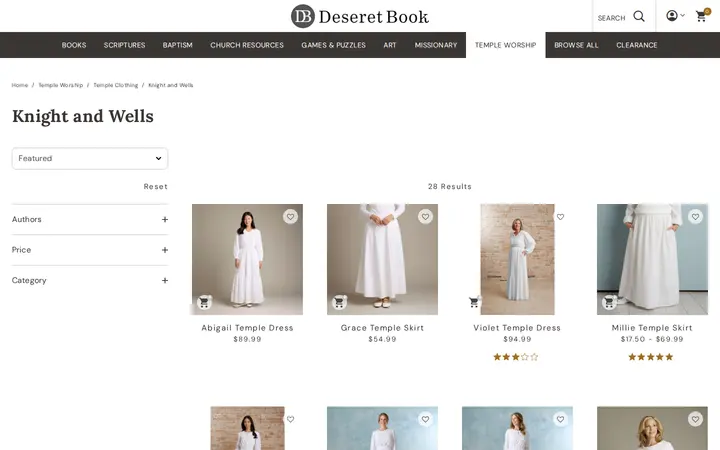Open the user account icon menu
720x450 pixels.
[x=672, y=16]
